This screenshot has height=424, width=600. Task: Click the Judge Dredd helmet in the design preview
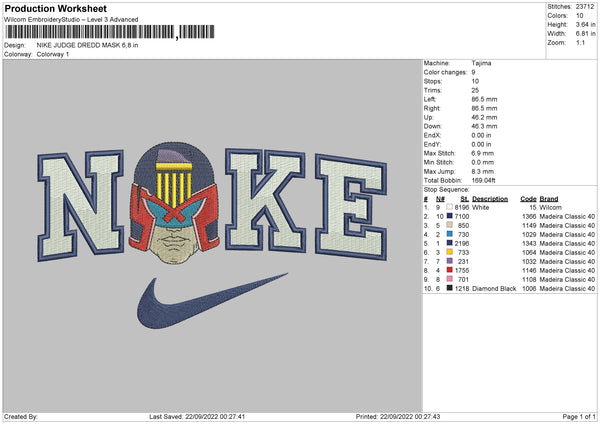pyautogui.click(x=174, y=203)
